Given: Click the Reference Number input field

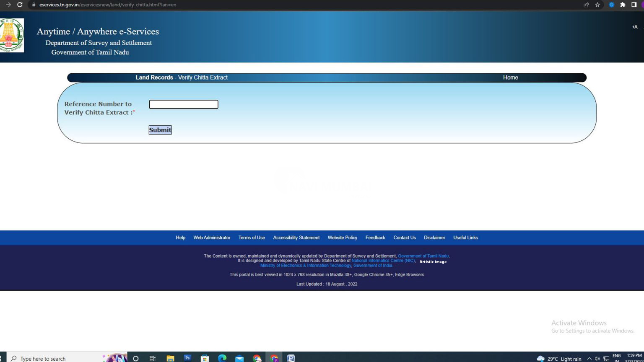Looking at the screenshot, I should [183, 104].
